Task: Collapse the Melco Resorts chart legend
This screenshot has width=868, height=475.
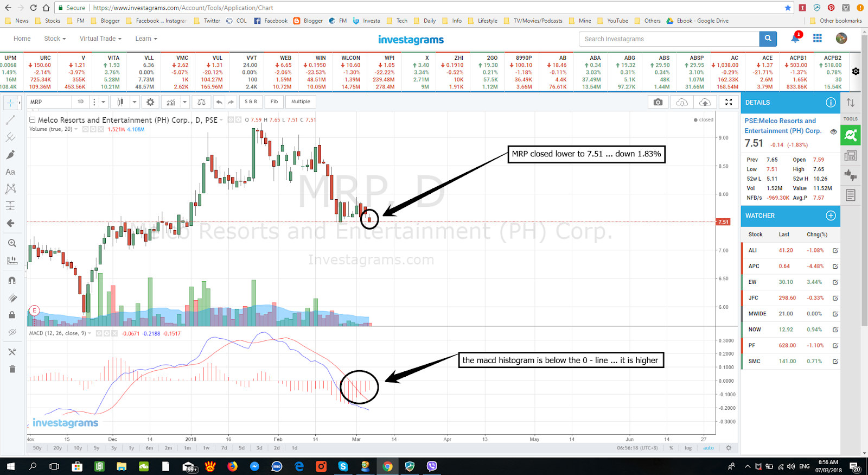Action: click(33, 120)
